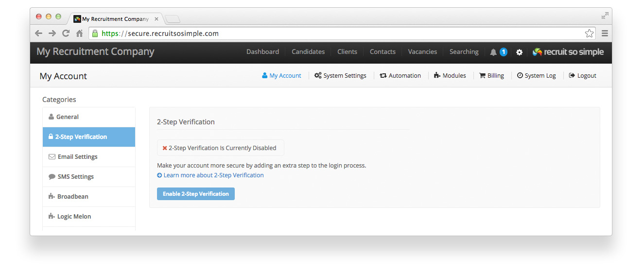Open Broadbean category
The image size is (644, 273).
coord(89,197)
